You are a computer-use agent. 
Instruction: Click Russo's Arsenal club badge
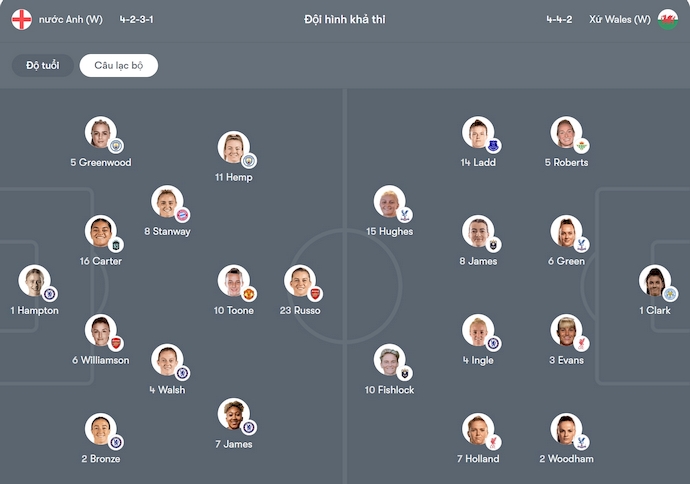(315, 294)
